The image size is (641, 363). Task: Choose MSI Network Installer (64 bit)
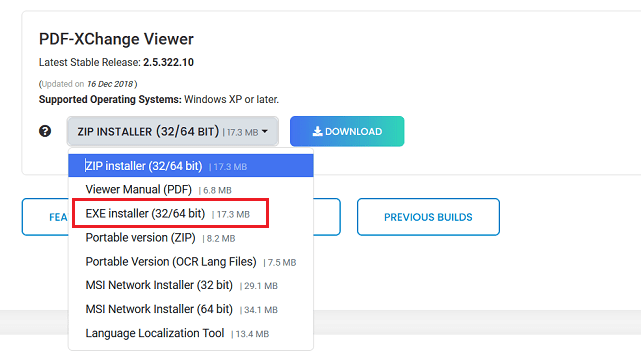click(191, 309)
